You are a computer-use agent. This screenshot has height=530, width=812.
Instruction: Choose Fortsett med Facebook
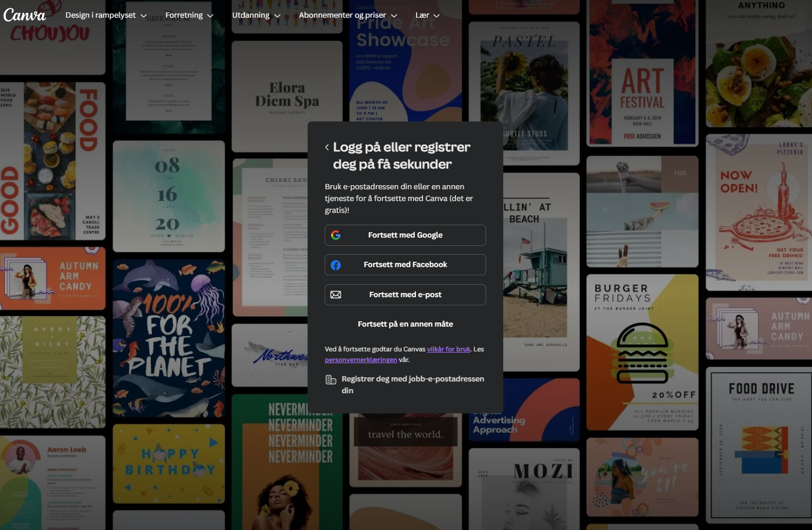(405, 265)
